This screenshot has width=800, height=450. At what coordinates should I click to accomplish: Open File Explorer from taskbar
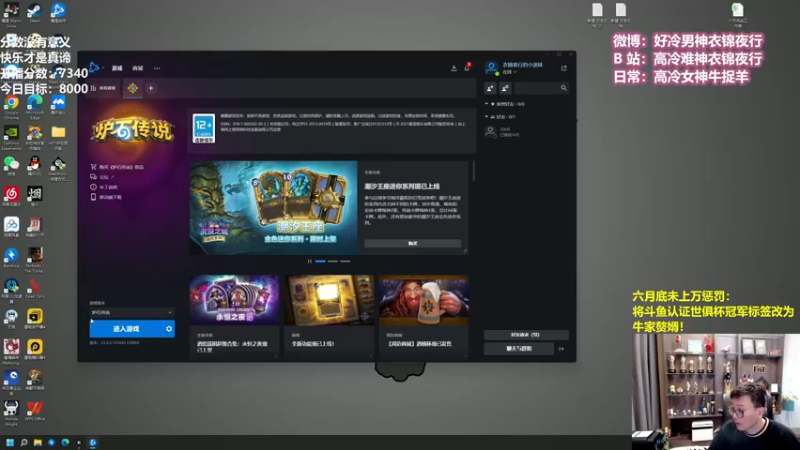tap(38, 442)
